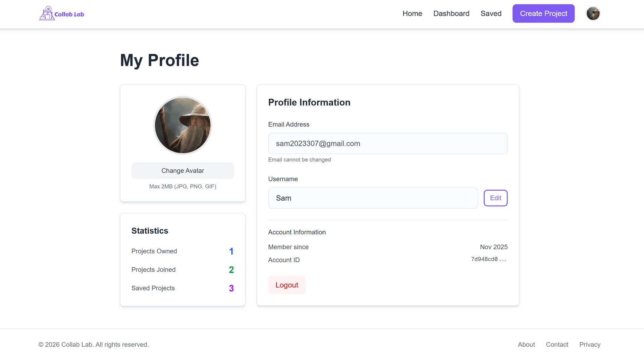Click the Gandalf profile picture
This screenshot has height=354, width=644.
182,125
